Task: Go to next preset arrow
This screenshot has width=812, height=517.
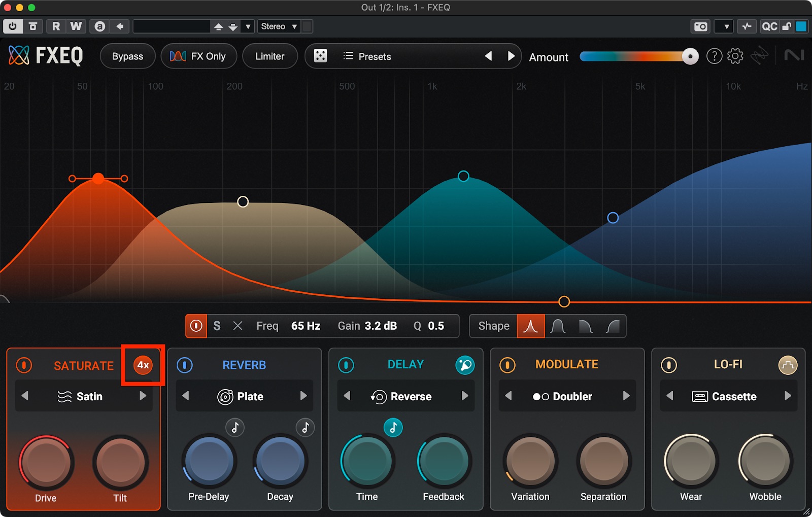Action: point(511,56)
